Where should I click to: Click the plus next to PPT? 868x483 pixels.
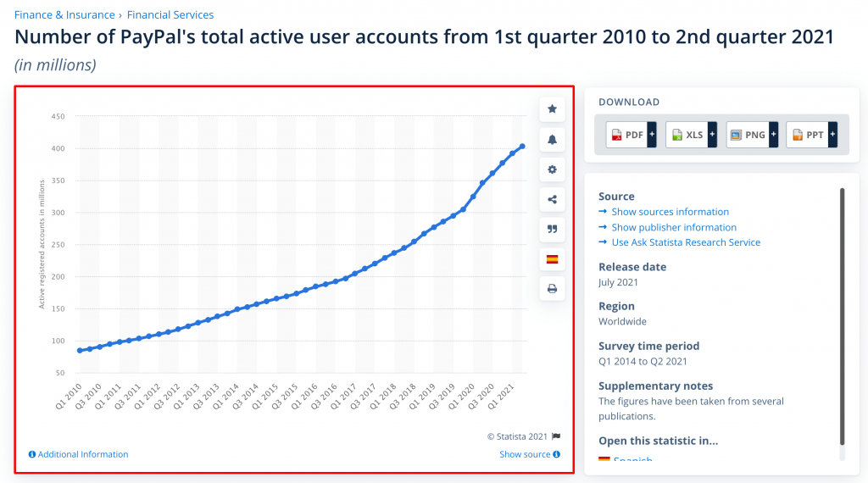pos(832,135)
